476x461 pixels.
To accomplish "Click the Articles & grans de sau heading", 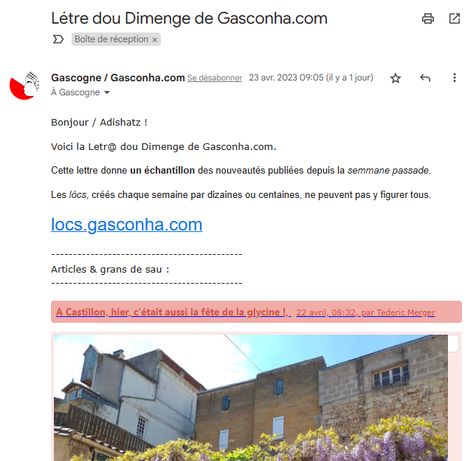I will coord(110,269).
